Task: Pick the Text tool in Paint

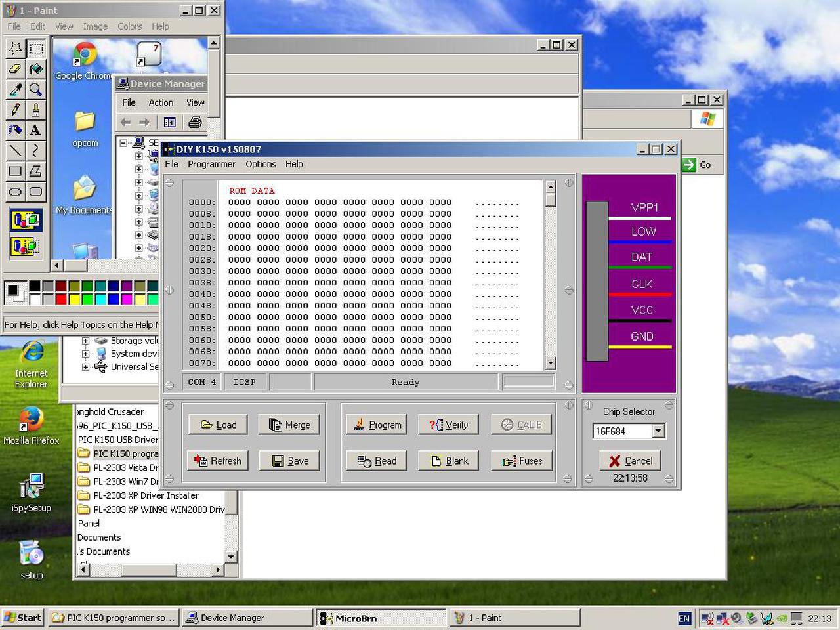Action: 36,130
